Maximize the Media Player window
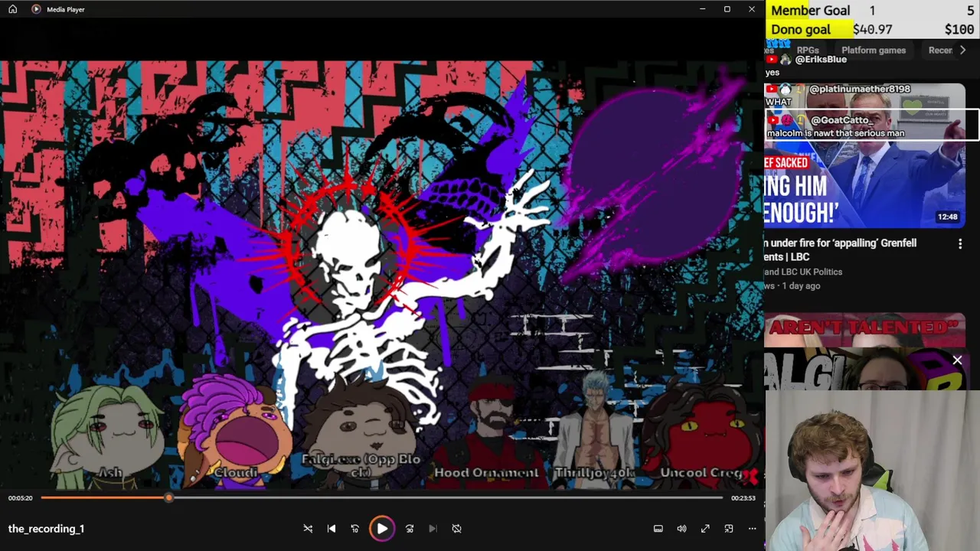 [x=727, y=9]
